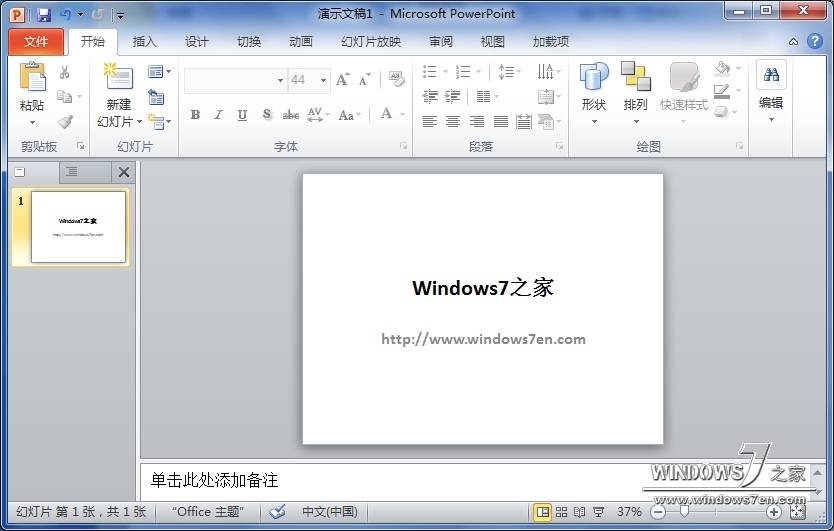Click Decrease Font Size icon
Screen dimensions: 834x531
[364, 80]
